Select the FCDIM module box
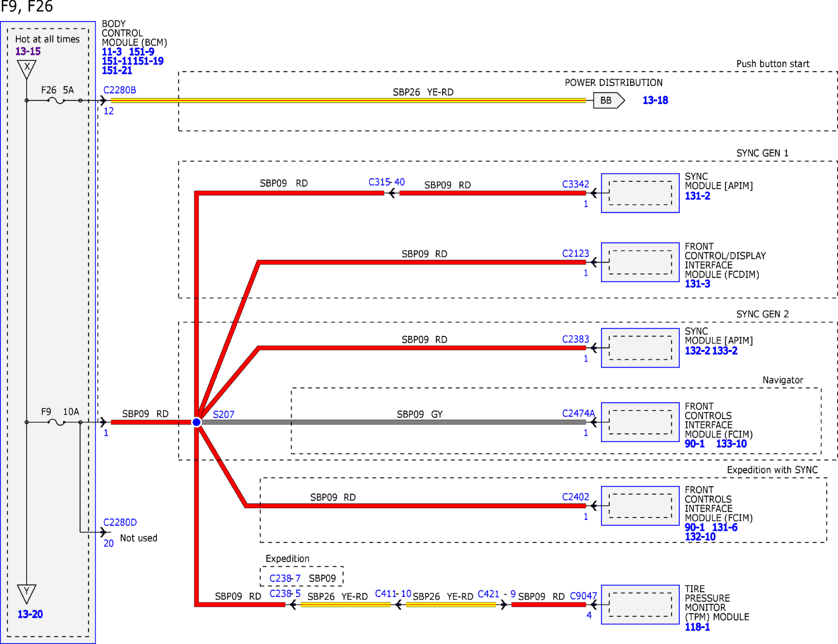 (x=640, y=262)
